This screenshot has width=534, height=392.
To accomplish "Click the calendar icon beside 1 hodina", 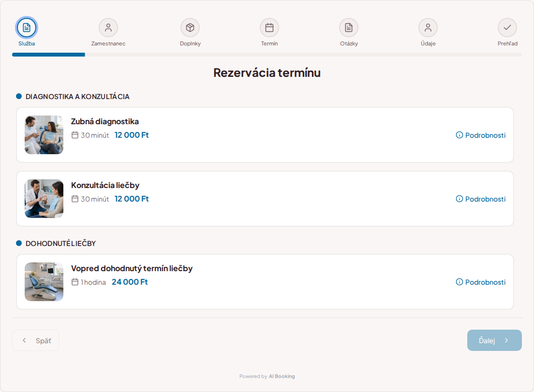I will tap(75, 282).
